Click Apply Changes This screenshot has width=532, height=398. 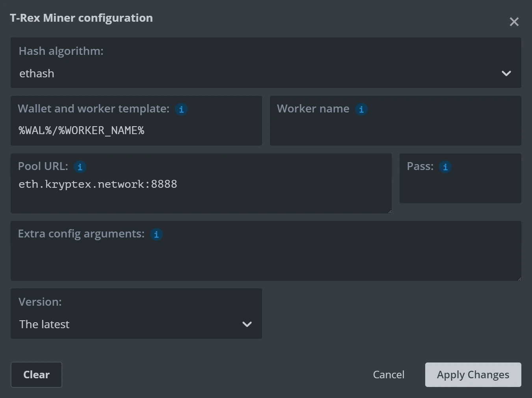[472, 374]
